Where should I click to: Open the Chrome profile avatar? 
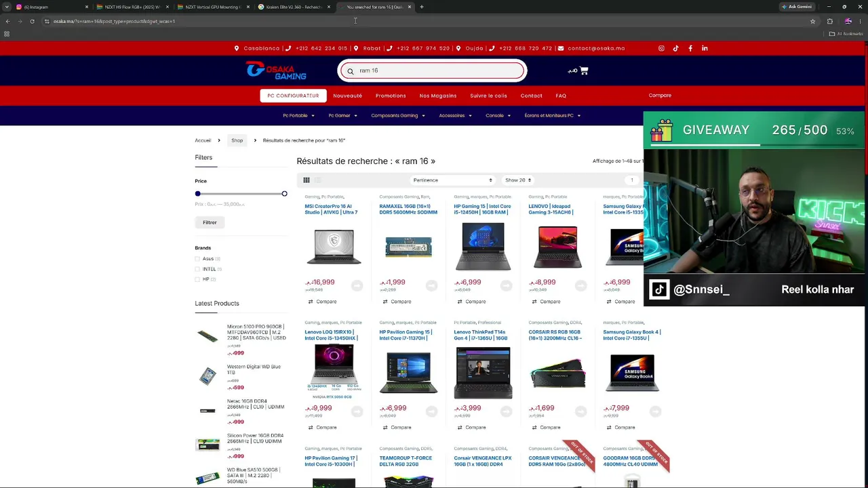848,21
